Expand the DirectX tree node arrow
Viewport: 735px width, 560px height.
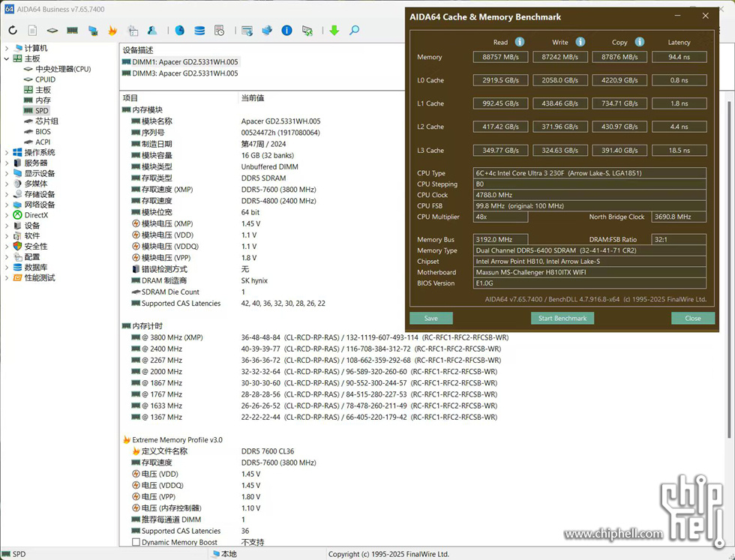click(7, 215)
